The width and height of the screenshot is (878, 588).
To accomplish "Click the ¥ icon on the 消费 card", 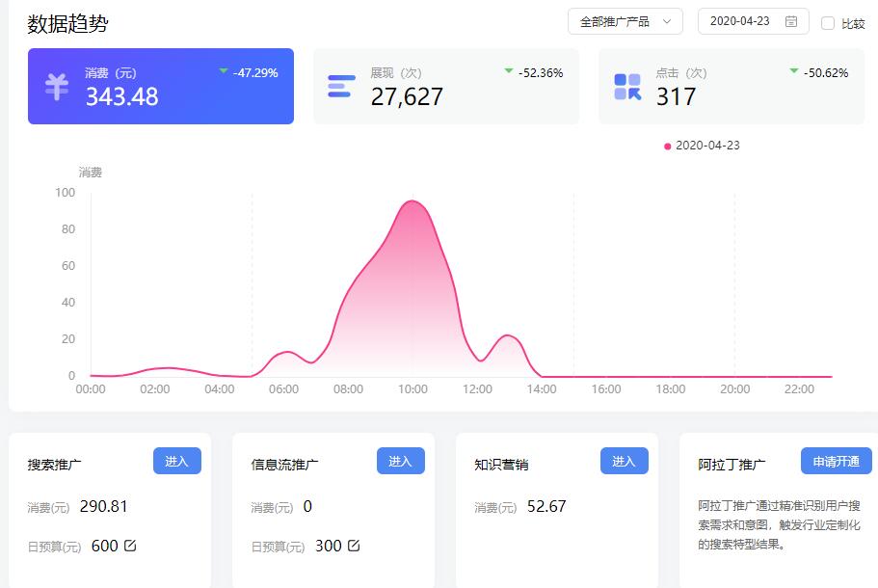I will pyautogui.click(x=58, y=86).
